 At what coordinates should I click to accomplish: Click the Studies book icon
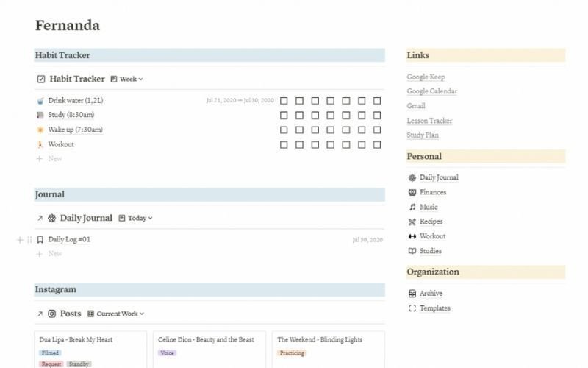tap(412, 251)
